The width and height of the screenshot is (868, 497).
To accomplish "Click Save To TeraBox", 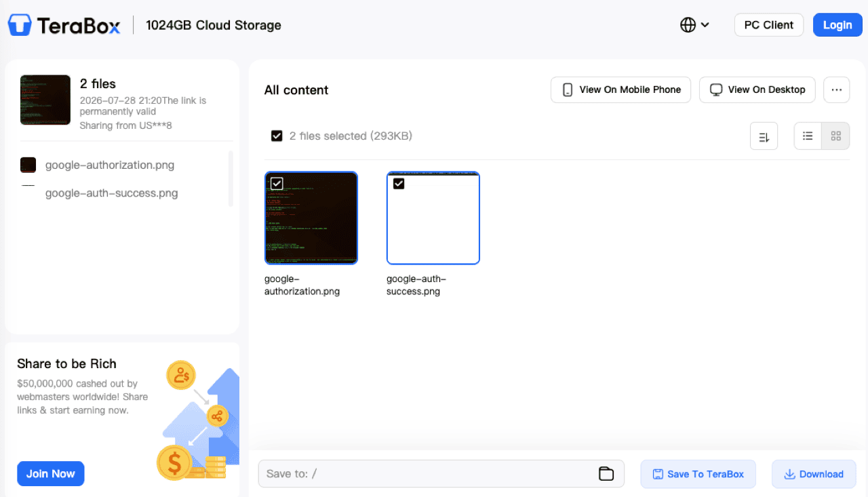I will [698, 474].
